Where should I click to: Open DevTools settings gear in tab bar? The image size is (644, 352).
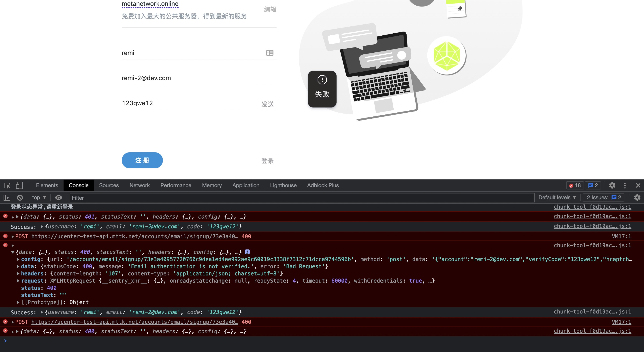coord(612,185)
